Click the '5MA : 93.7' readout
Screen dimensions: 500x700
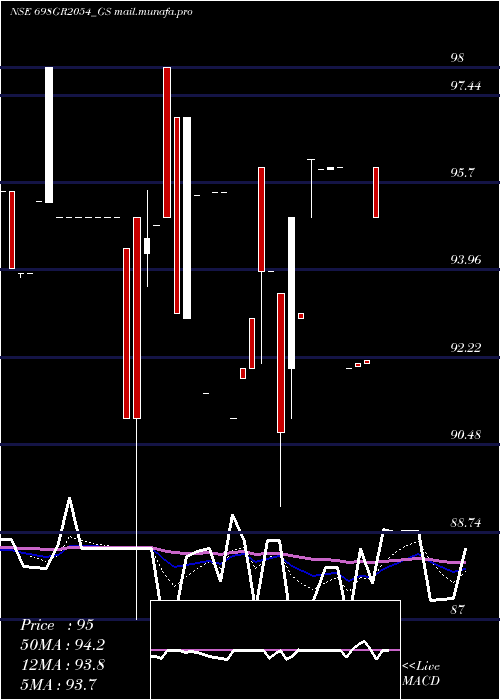[58, 684]
